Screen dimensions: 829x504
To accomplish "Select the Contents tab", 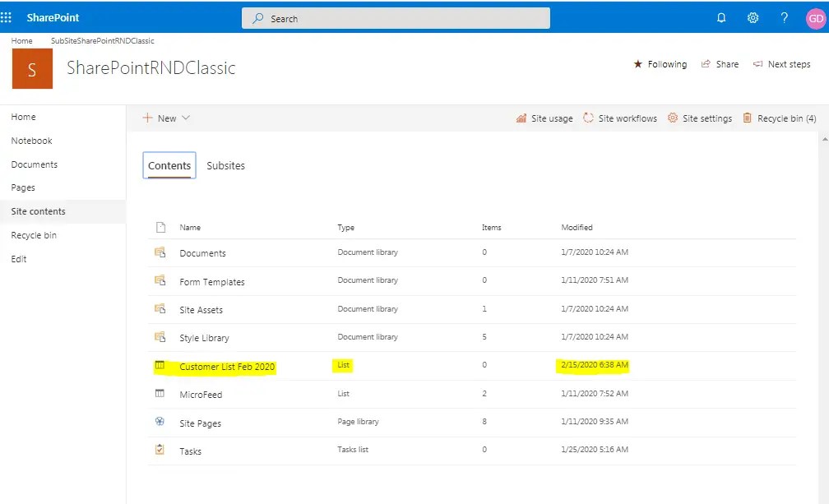I will point(169,165).
